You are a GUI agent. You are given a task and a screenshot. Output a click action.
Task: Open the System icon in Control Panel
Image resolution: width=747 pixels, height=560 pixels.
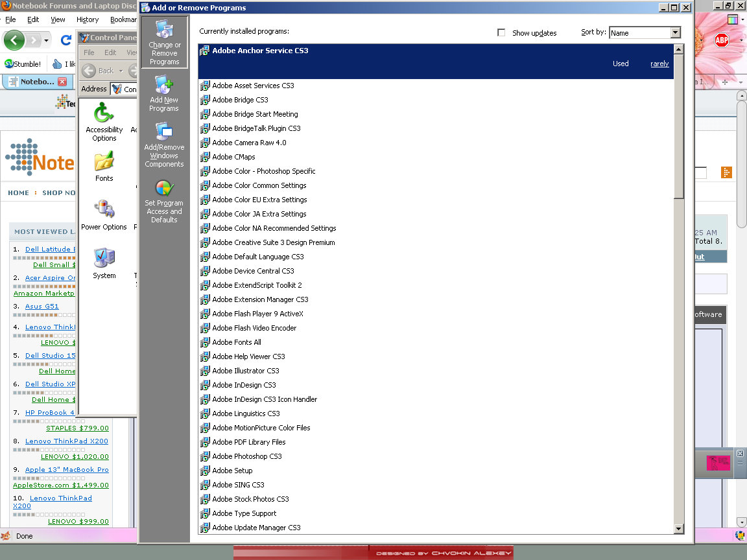[104, 263]
